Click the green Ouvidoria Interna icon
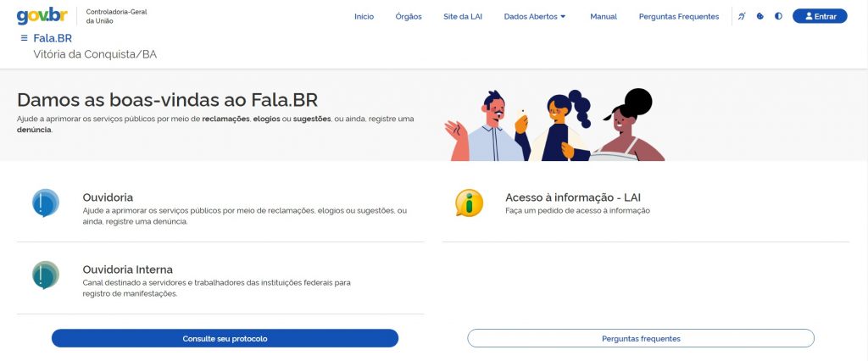Image resolution: width=868 pixels, height=361 pixels. point(46,275)
